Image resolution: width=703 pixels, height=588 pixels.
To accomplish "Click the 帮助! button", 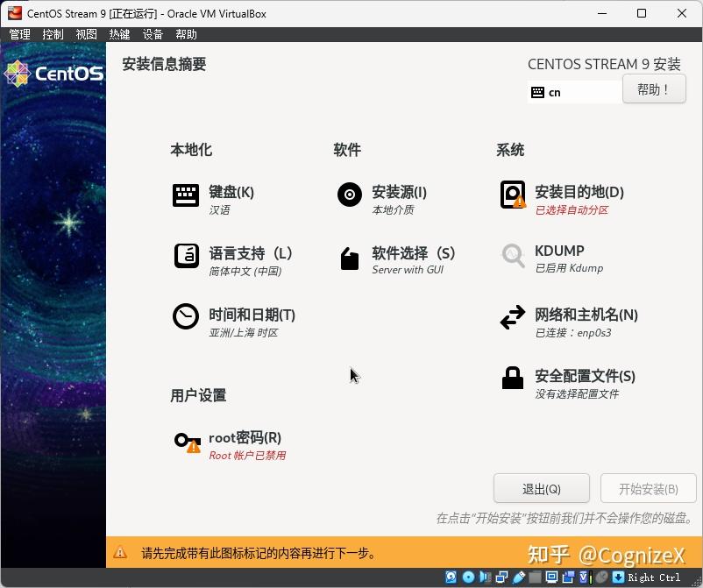I will coord(653,89).
